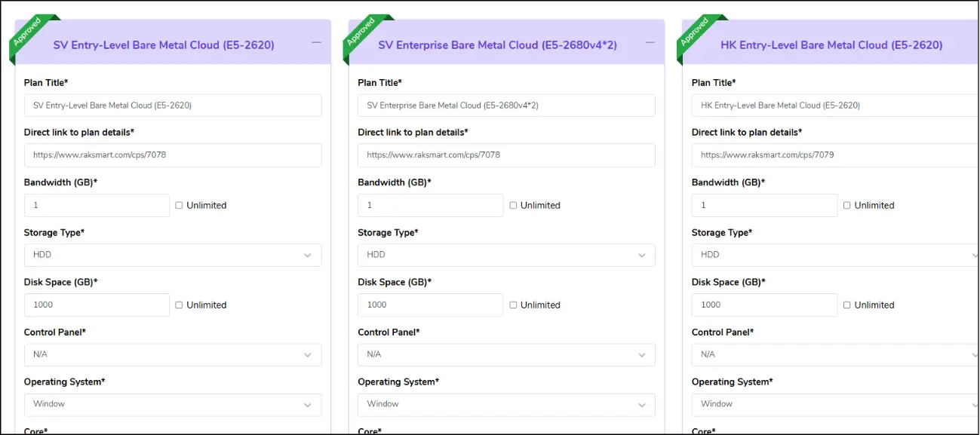Click HK Entry-Level Bare Metal Cloud card header
The image size is (980, 435).
point(831,42)
